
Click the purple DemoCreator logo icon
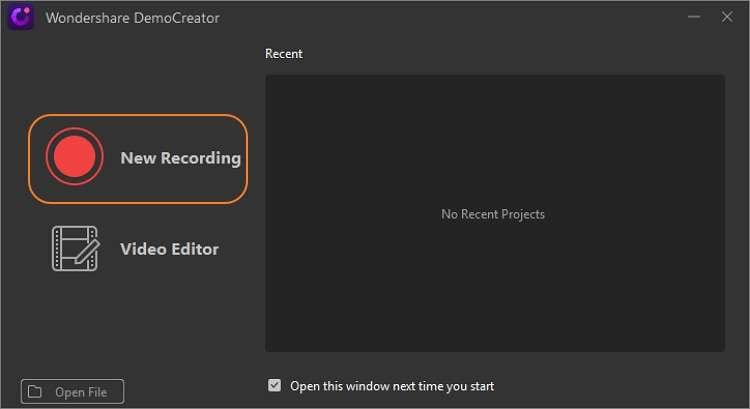coord(20,17)
